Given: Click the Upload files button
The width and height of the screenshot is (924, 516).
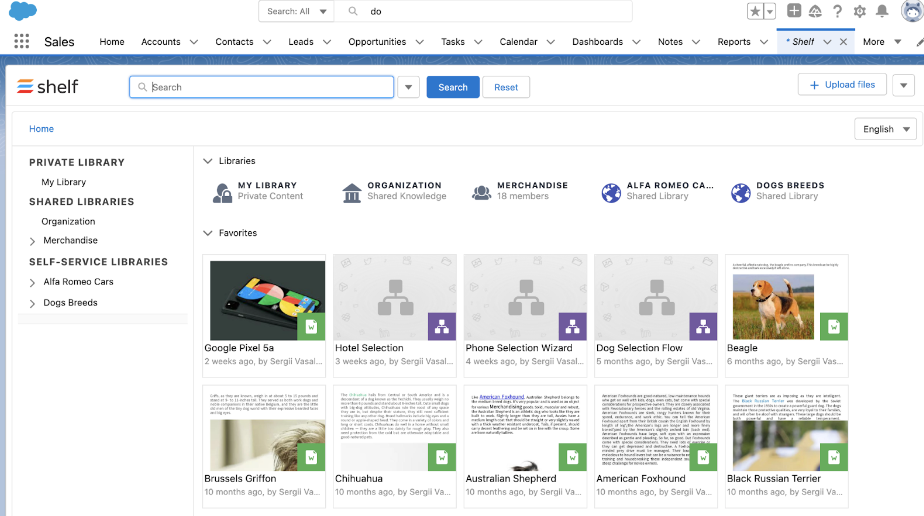Looking at the screenshot, I should pyautogui.click(x=842, y=85).
